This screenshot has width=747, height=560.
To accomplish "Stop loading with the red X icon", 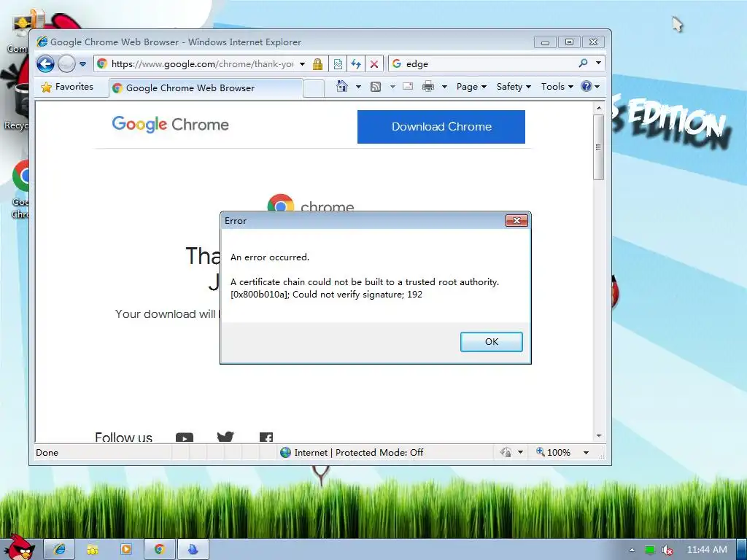I will (x=374, y=64).
